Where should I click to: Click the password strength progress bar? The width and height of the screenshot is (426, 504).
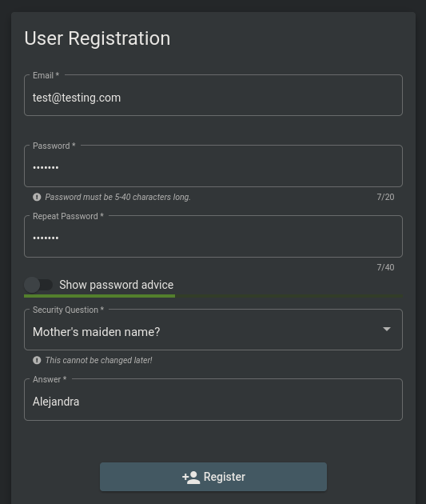click(x=213, y=296)
